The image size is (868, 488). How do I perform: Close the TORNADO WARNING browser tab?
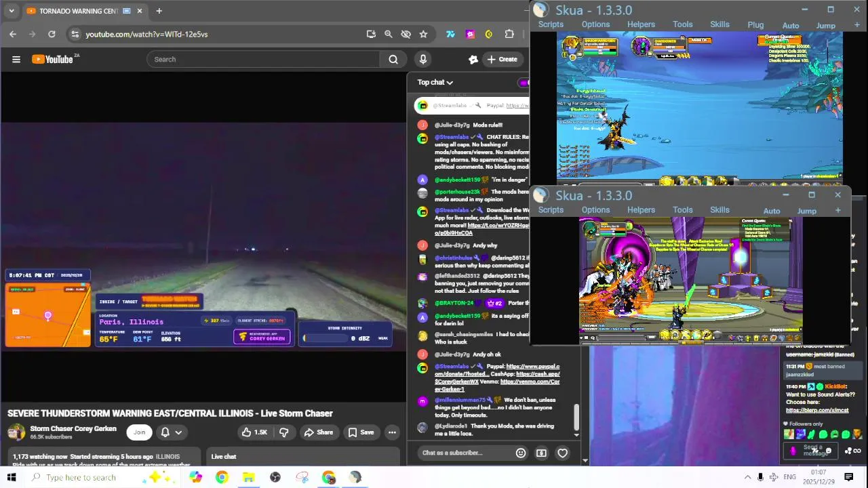click(140, 11)
